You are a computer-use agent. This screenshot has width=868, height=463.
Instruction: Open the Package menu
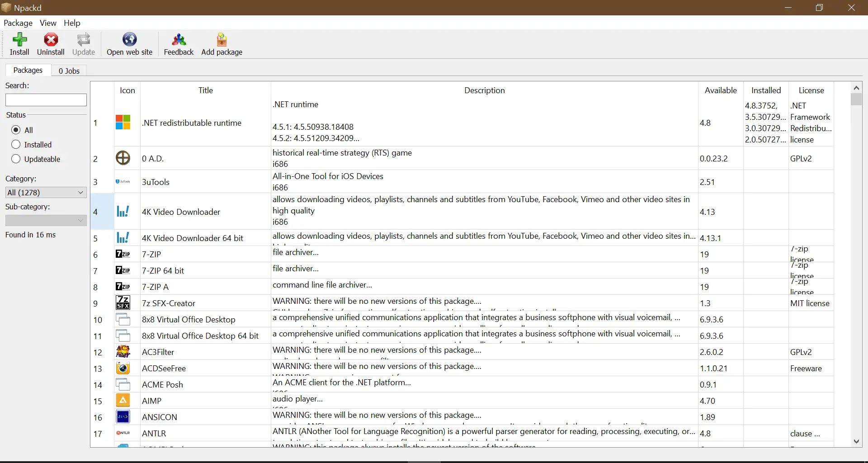(x=18, y=23)
